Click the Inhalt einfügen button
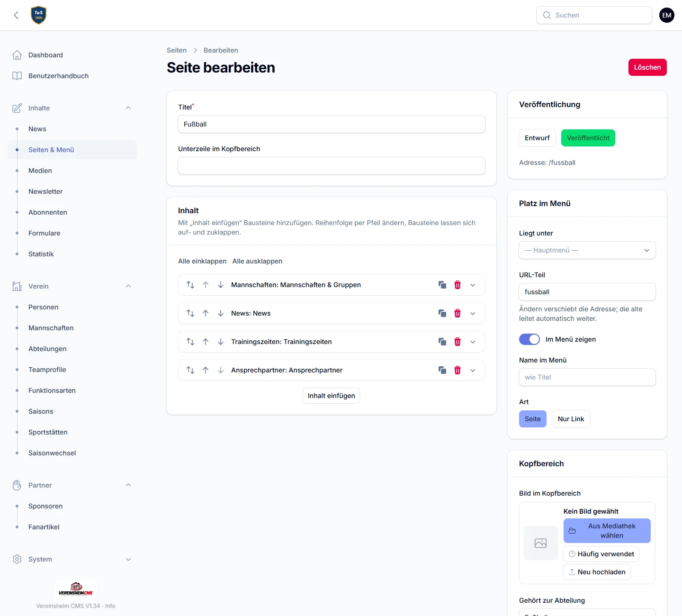This screenshot has width=682, height=616. [x=332, y=396]
